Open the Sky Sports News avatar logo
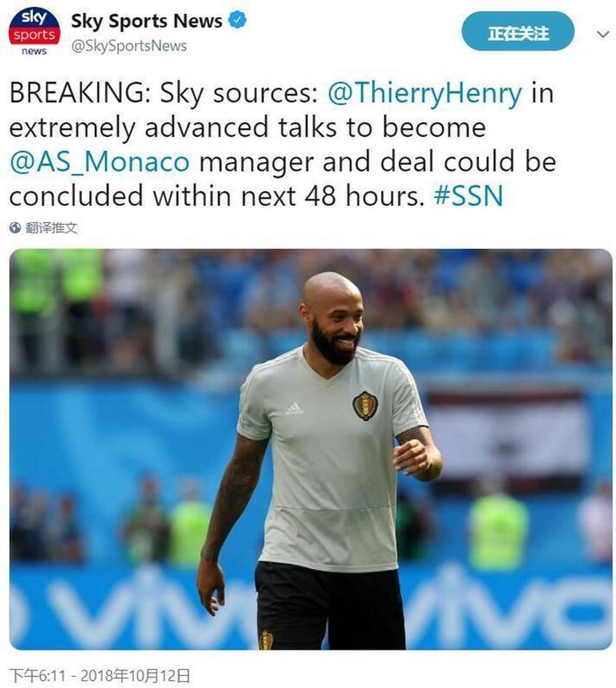Viewport: 616px width, 688px height. point(34,31)
